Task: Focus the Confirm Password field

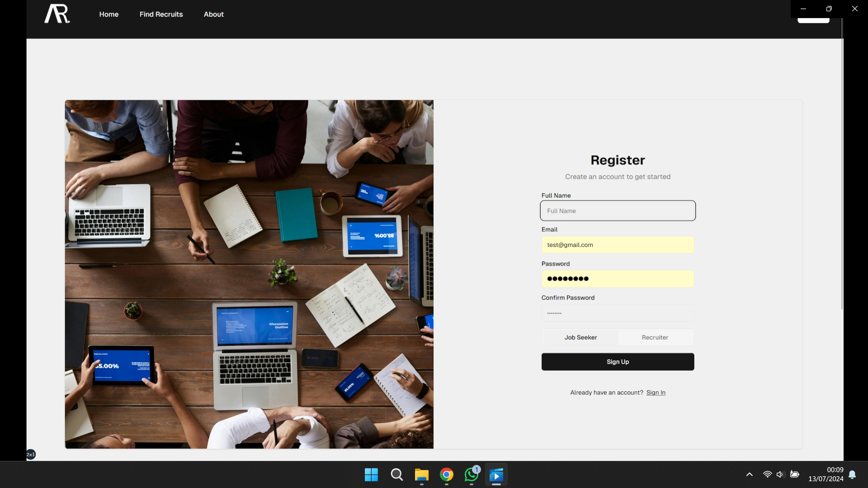Action: pos(618,313)
